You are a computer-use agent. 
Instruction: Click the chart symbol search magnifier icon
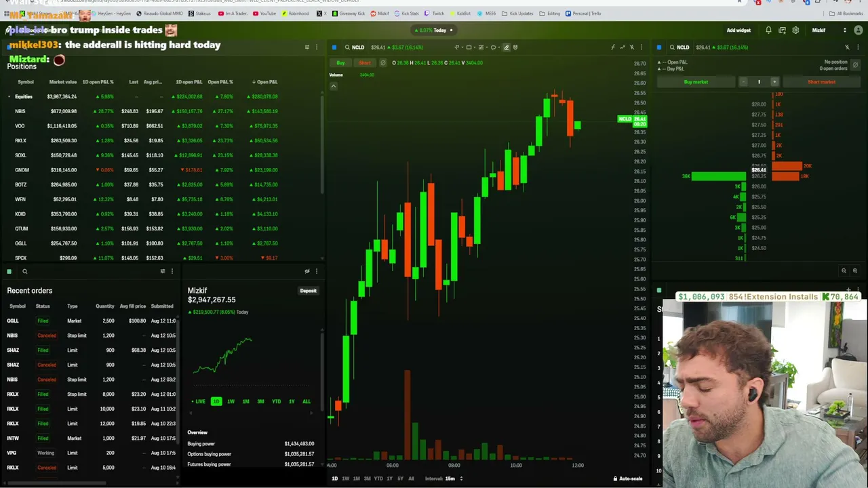[347, 47]
